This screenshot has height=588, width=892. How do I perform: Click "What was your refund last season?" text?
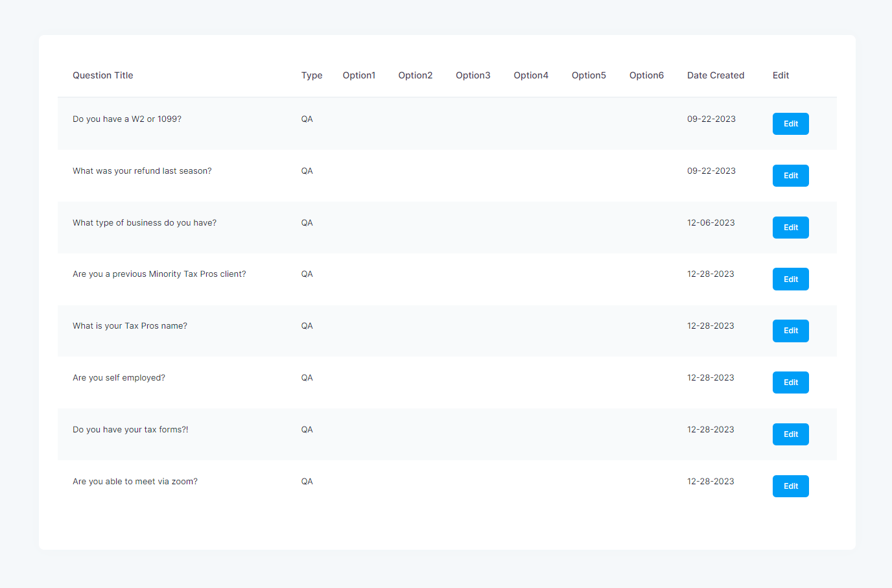tap(142, 171)
